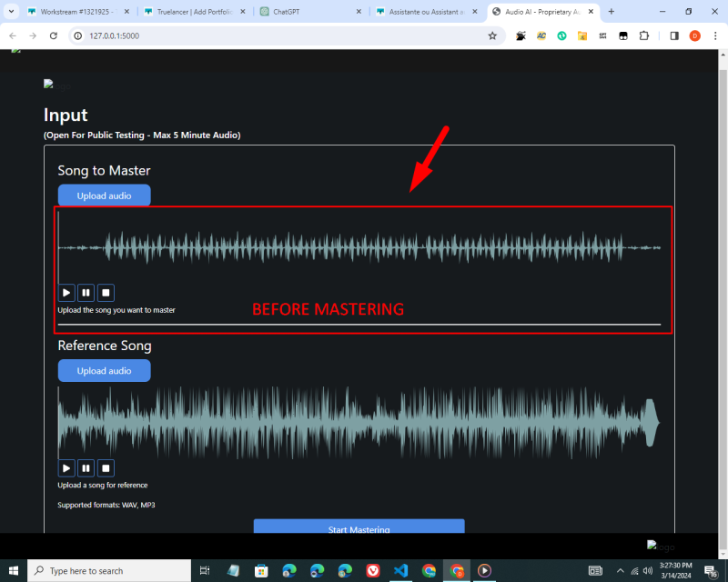
Task: Open Microsoft Store from the taskbar
Action: coord(261,570)
